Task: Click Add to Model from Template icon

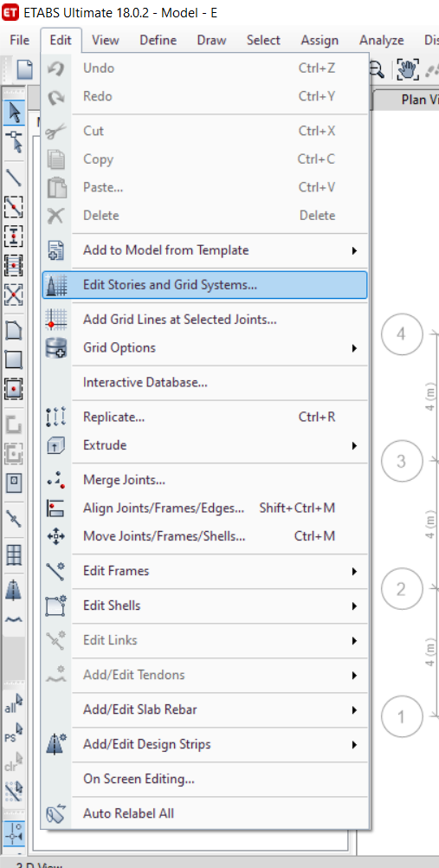Action: [x=57, y=250]
